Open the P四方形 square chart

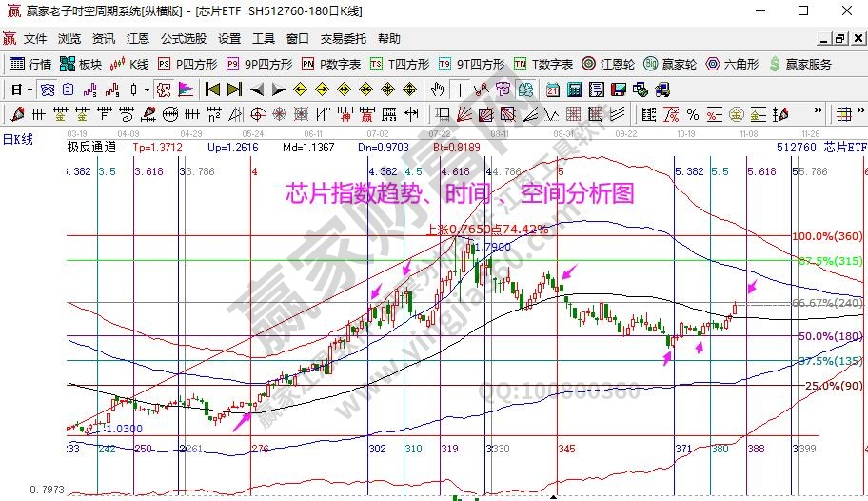tap(187, 64)
